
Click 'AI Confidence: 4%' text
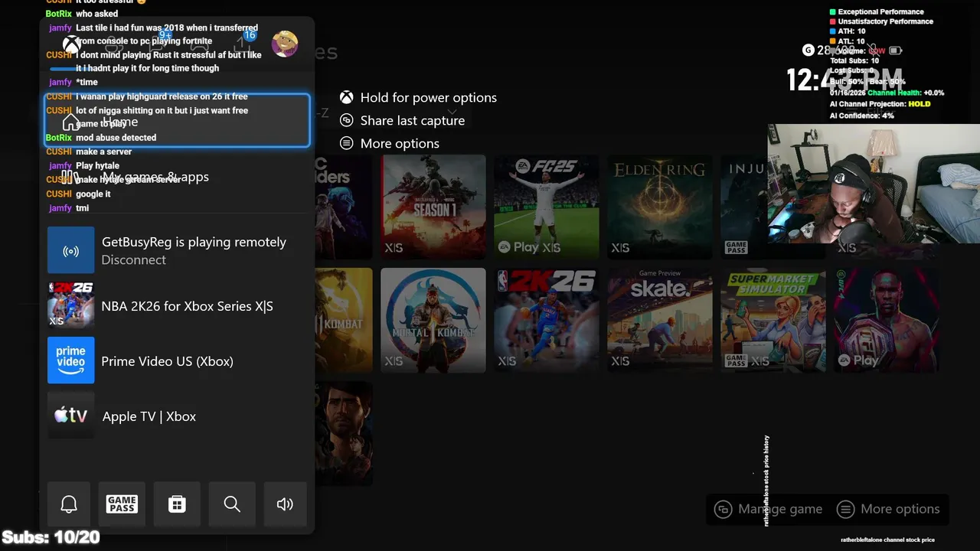[x=861, y=116]
